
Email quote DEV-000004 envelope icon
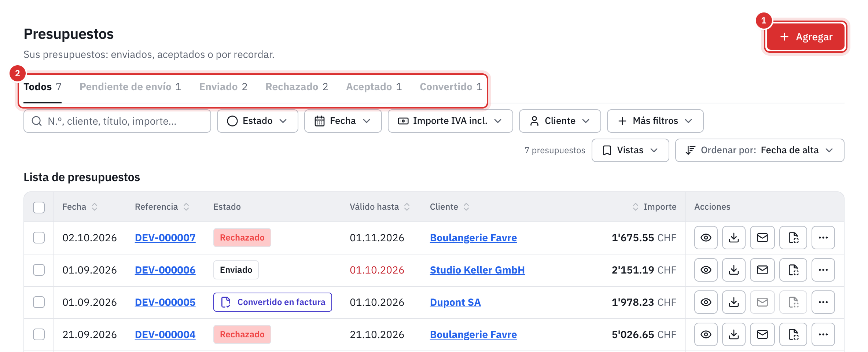coord(762,334)
